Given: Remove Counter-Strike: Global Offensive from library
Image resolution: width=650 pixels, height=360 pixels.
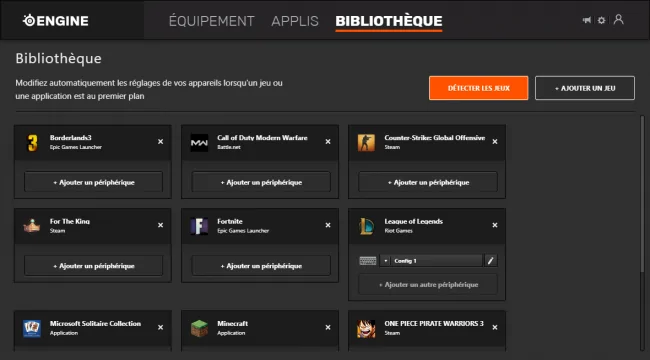Looking at the screenshot, I should (495, 142).
